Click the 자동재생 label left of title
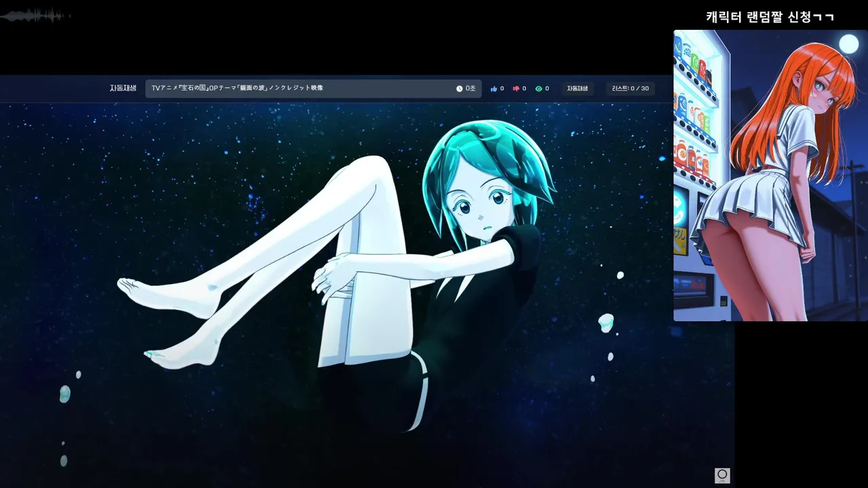 coord(123,88)
